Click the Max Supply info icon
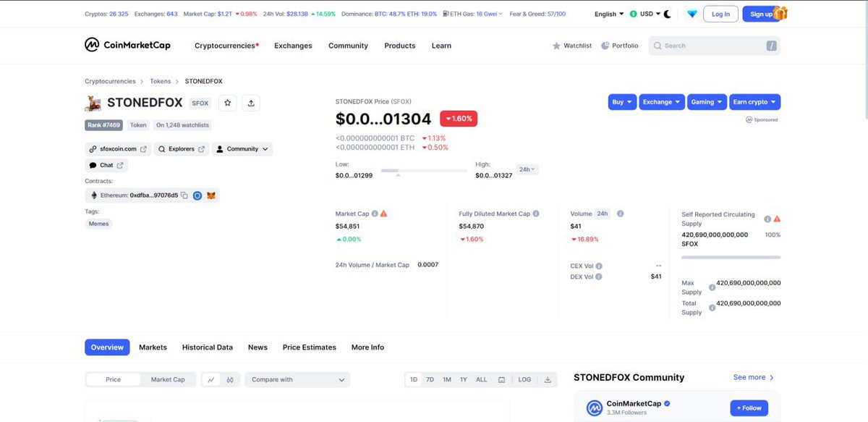This screenshot has height=422, width=868. (x=712, y=287)
